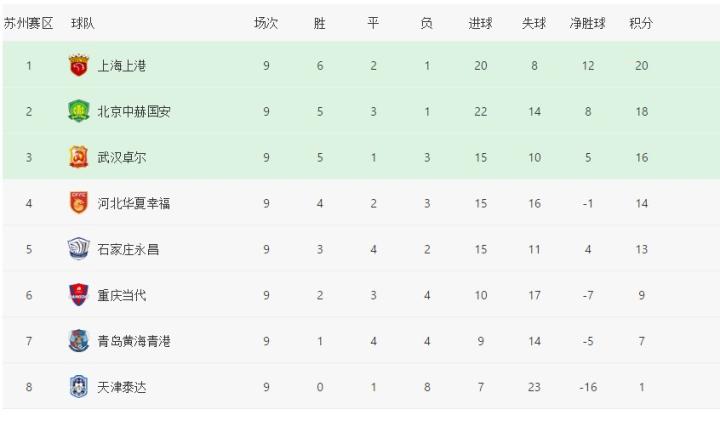Click the 净胜球 column header
The image size is (720, 438).
point(587,23)
